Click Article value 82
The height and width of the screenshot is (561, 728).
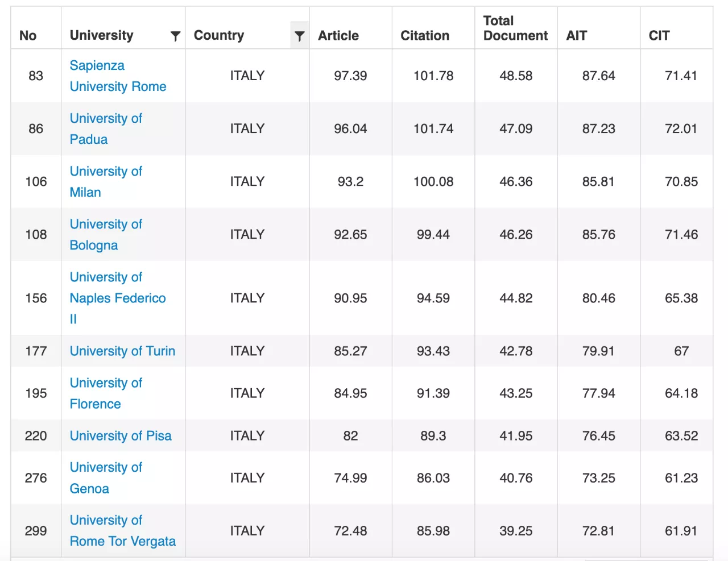pyautogui.click(x=350, y=435)
